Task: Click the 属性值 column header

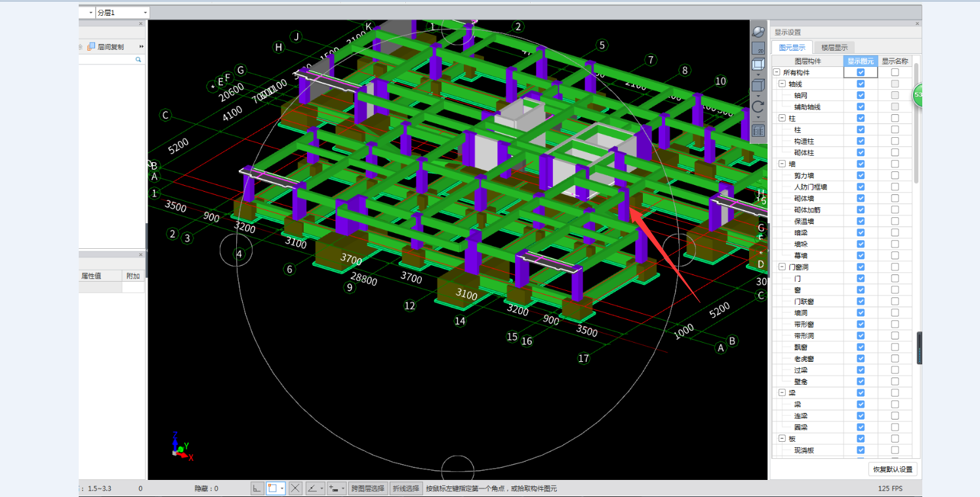Action: 100,276
